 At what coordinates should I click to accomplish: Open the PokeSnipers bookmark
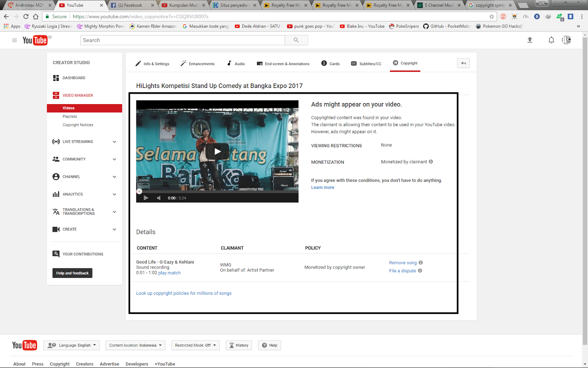click(x=404, y=26)
